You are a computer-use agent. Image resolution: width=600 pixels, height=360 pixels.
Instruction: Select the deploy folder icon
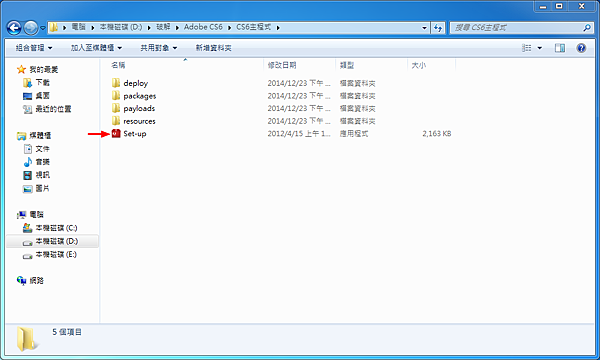coord(116,83)
